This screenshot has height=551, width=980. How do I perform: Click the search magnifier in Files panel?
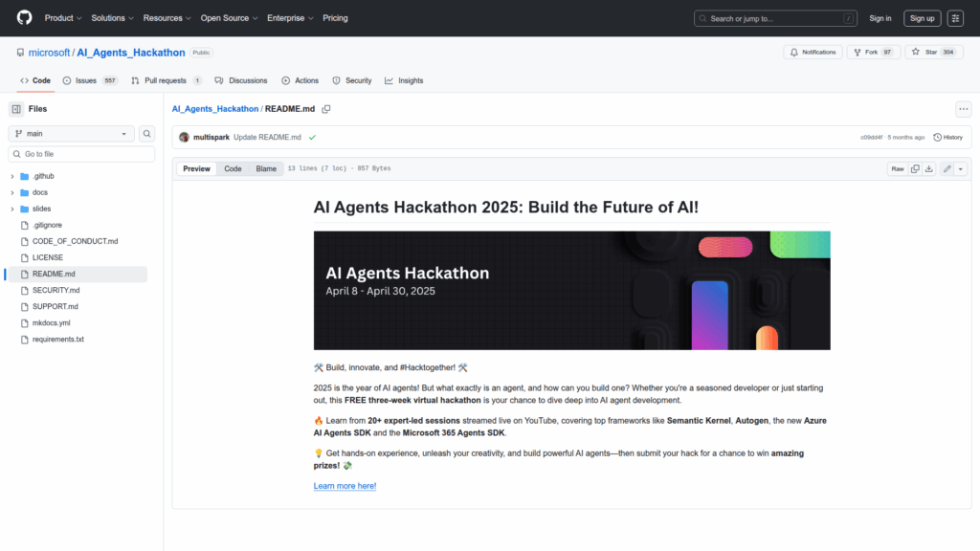146,134
